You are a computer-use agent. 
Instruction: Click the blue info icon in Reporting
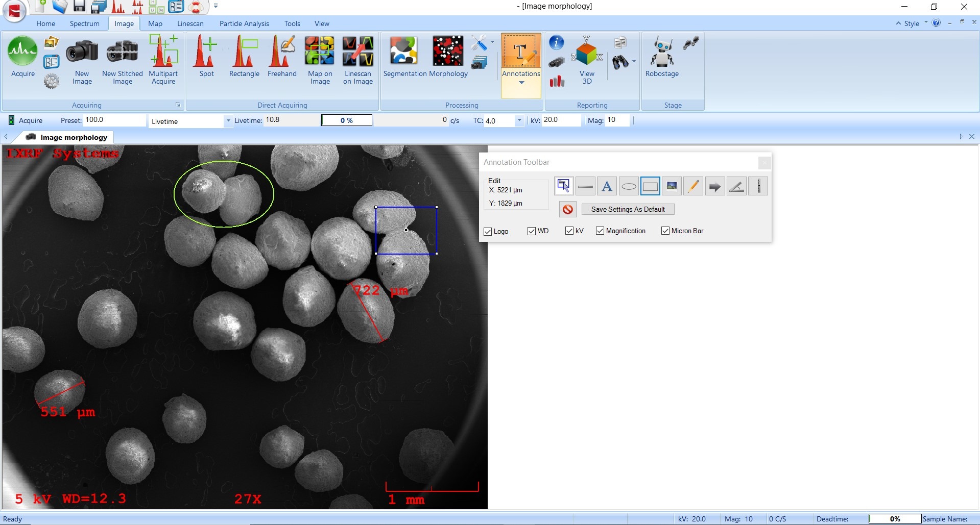556,42
